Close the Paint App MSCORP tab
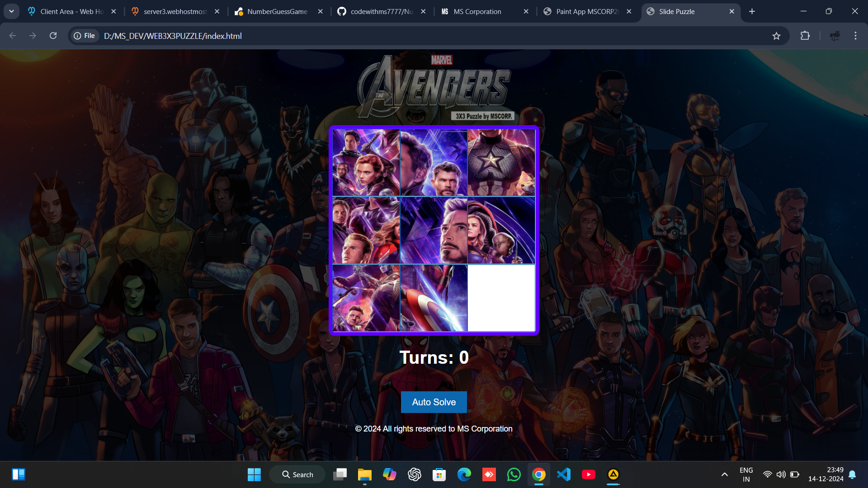Screen dimensions: 868x488 point(629,11)
